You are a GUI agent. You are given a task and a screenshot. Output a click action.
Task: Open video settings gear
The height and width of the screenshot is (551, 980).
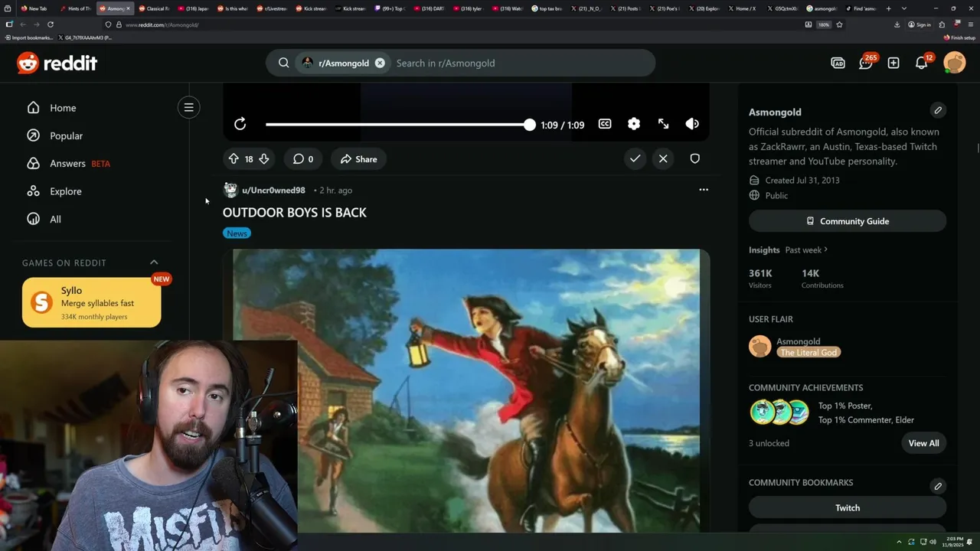coord(634,124)
